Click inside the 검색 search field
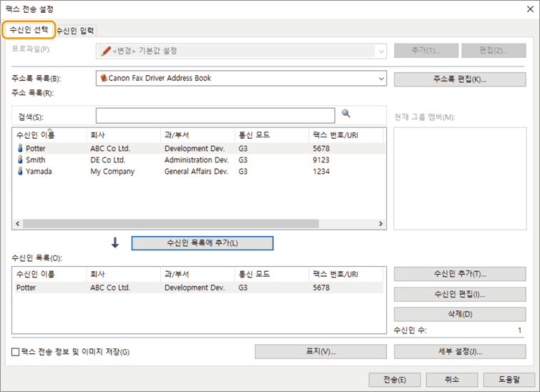 pos(215,115)
